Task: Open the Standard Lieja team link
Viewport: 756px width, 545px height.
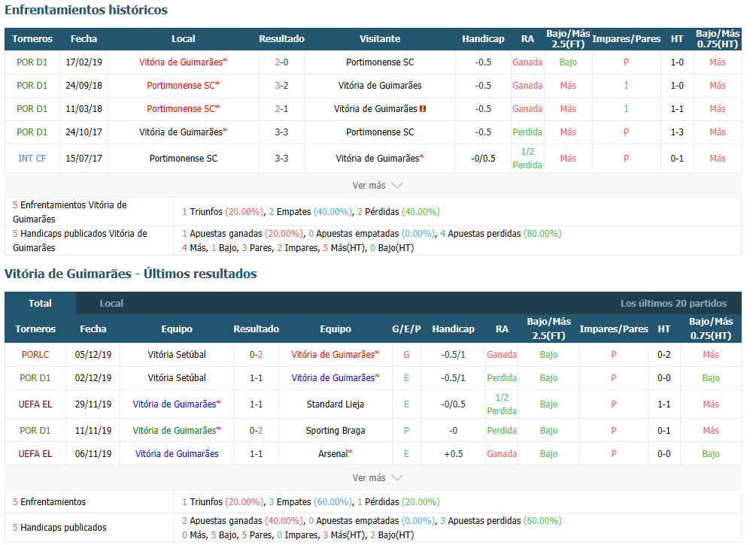Action: coord(335,404)
